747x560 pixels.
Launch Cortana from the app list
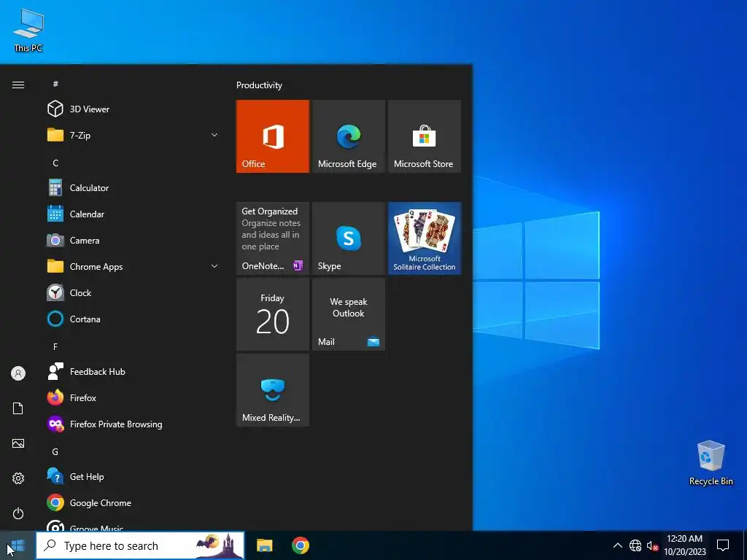[133, 319]
